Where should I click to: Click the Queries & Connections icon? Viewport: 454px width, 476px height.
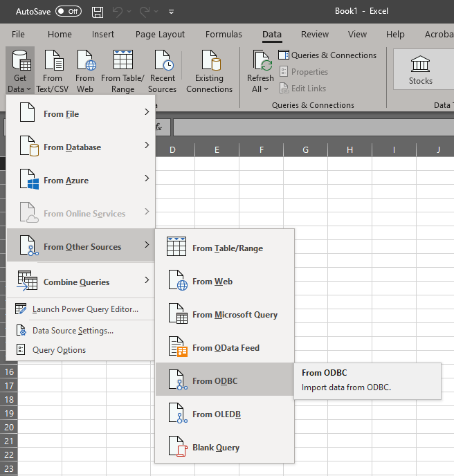[x=284, y=55]
